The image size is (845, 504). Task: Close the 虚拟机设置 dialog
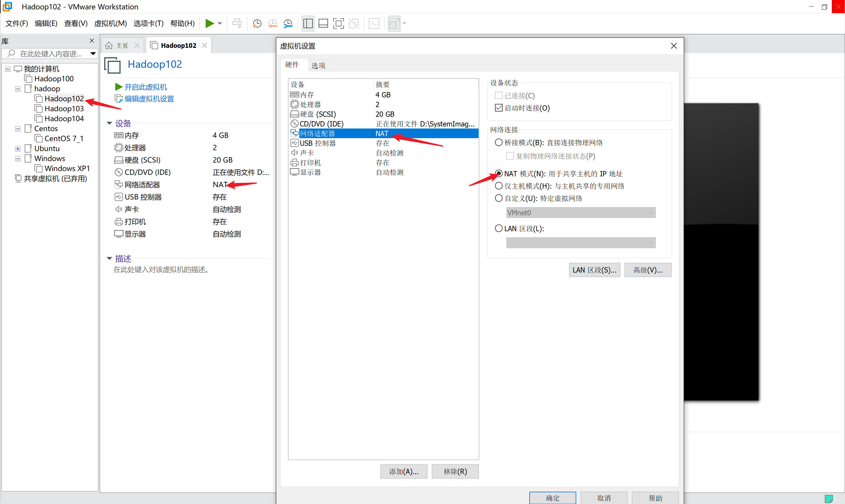674,46
